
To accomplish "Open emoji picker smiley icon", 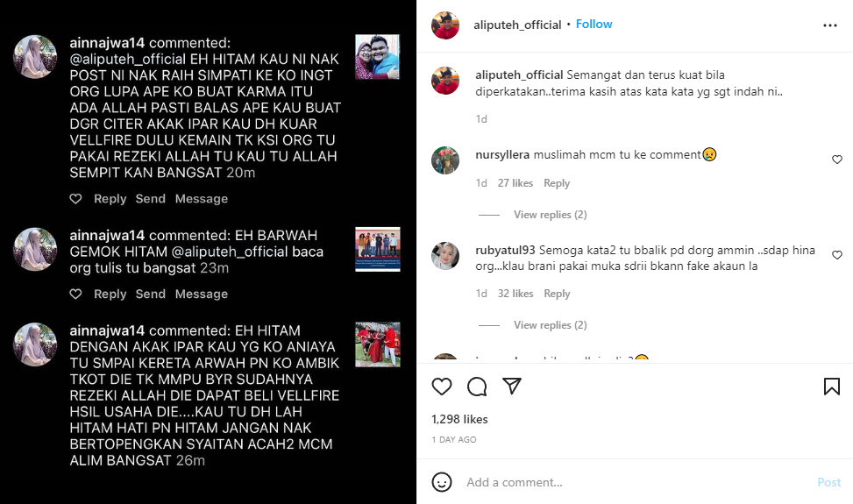I will pyautogui.click(x=442, y=482).
